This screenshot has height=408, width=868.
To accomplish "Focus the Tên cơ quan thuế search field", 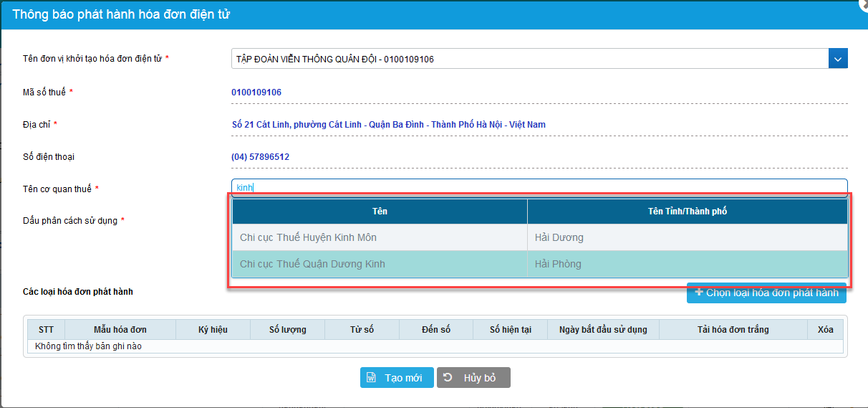I will pos(539,188).
